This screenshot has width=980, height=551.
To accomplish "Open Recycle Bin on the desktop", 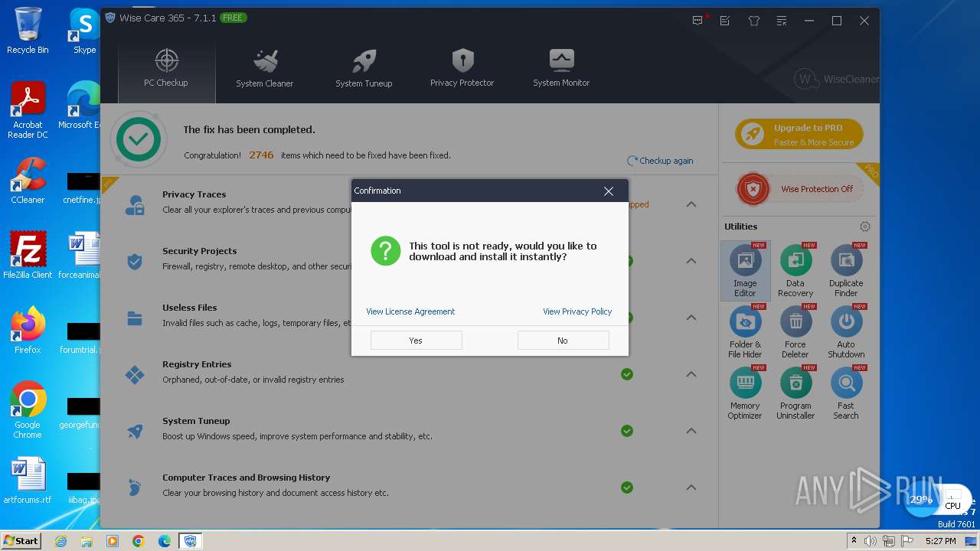I will click(x=28, y=31).
